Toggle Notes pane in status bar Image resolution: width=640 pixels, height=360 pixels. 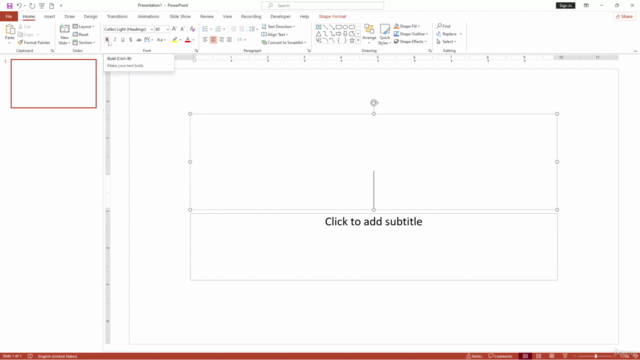click(474, 356)
